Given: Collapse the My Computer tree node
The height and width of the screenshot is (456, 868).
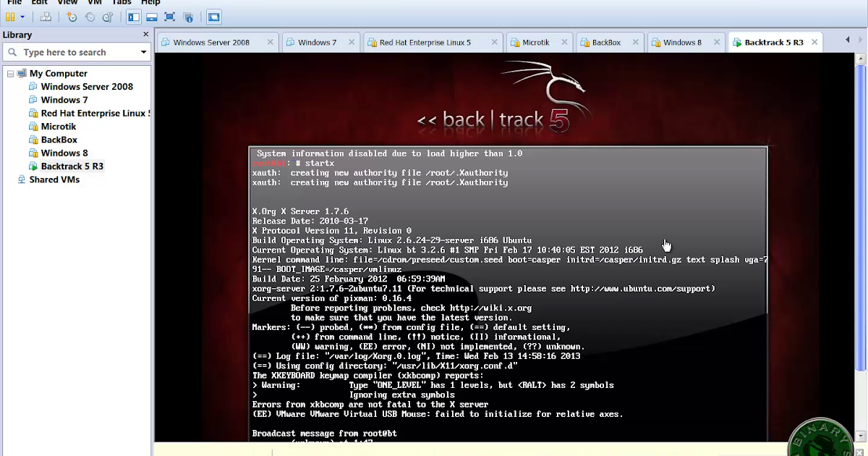Looking at the screenshot, I should point(10,73).
